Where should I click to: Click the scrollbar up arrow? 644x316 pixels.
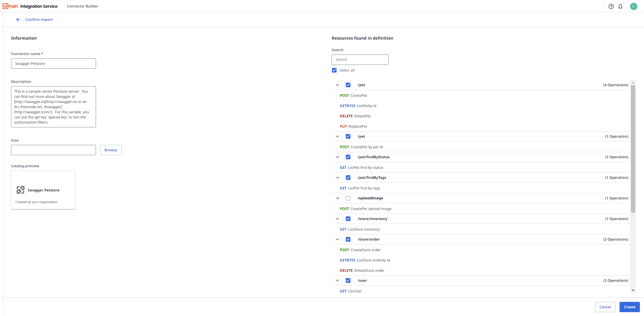pyautogui.click(x=633, y=83)
